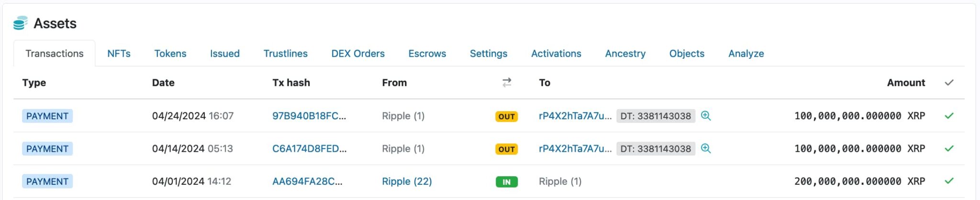
Task: Switch to the NFTs tab
Action: coord(119,53)
